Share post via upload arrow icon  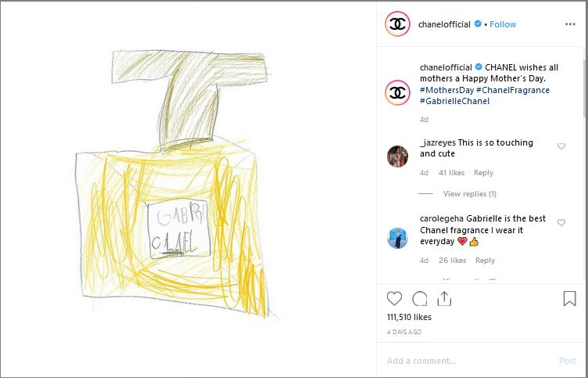coord(444,299)
